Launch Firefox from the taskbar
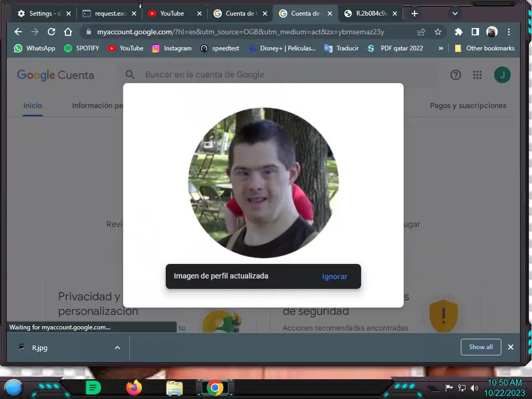The width and height of the screenshot is (532, 399). [x=134, y=388]
